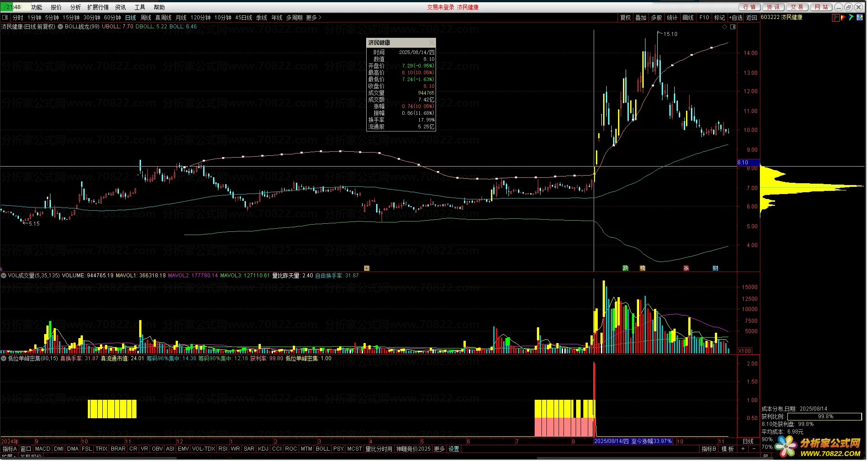This screenshot has width=868, height=461.
Task: Close the 济民健康 data tooltip window
Action: 432,42
